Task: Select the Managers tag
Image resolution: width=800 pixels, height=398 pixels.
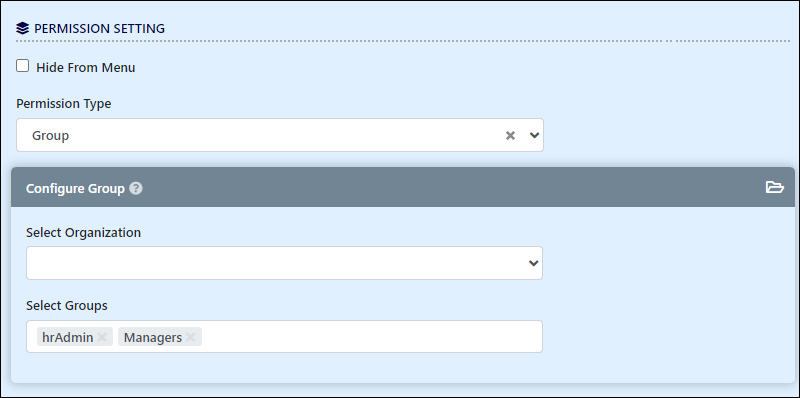Action: (x=153, y=337)
